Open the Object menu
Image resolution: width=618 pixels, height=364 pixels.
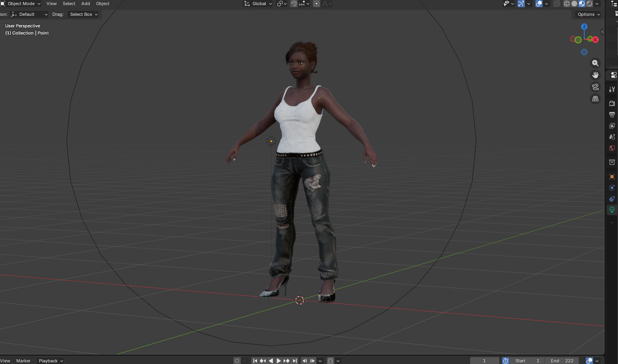[x=103, y=4]
